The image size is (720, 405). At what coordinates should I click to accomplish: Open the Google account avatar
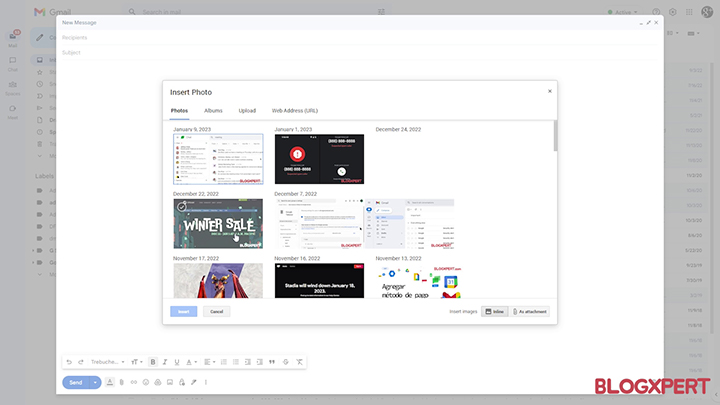click(707, 12)
